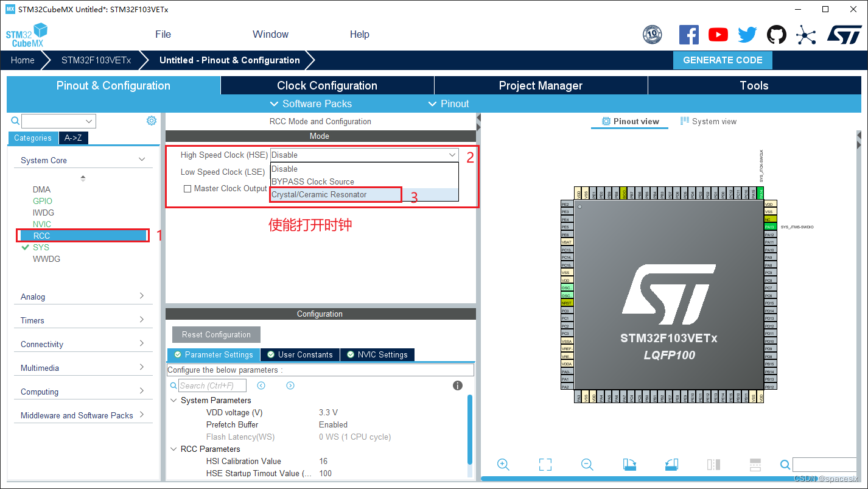This screenshot has height=489, width=868.
Task: Click the Reset Configuration button
Action: [216, 334]
